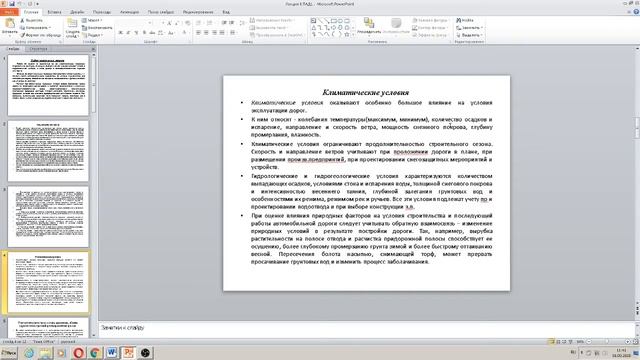Close the slides thumbnail pane
Screen dimensions: 640x360
coord(93,49)
